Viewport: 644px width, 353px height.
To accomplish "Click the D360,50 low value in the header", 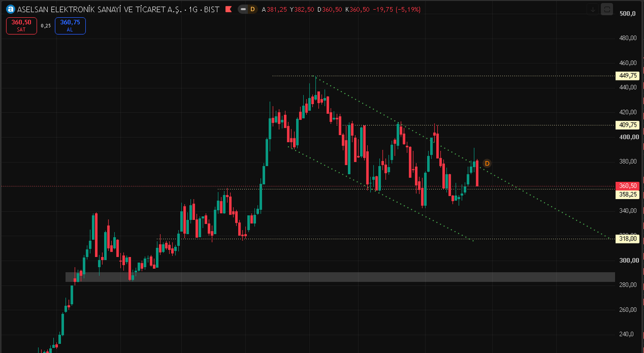I will (x=330, y=10).
